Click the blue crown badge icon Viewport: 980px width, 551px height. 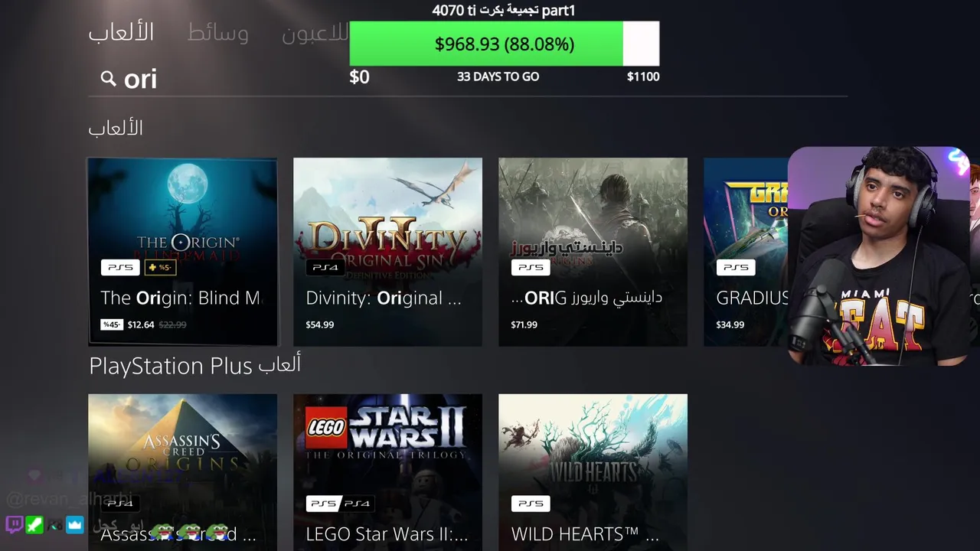click(x=74, y=525)
